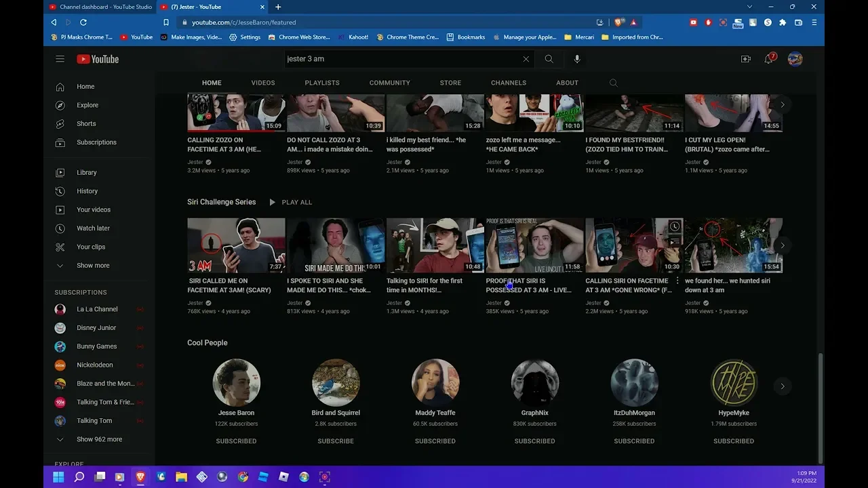Start voice search with the microphone

click(577, 59)
